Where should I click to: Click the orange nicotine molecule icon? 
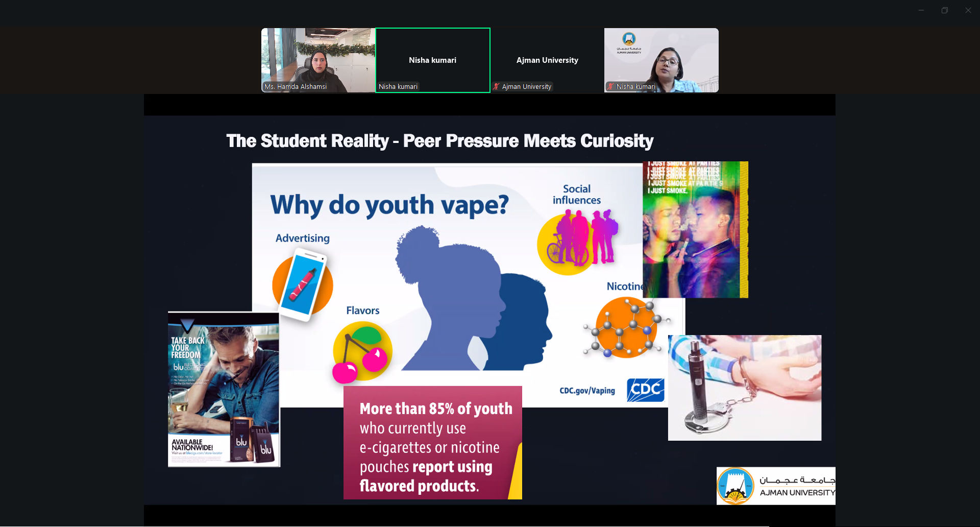click(x=626, y=327)
